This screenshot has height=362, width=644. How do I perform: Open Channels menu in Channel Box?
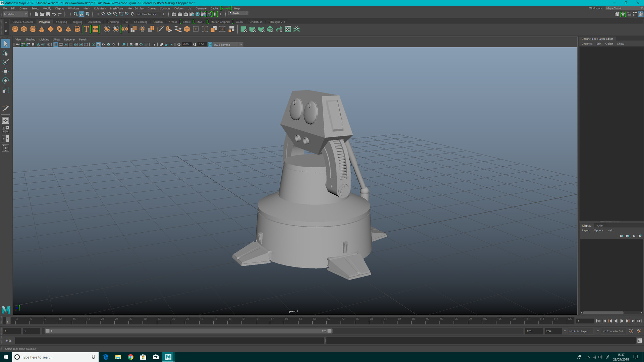587,44
